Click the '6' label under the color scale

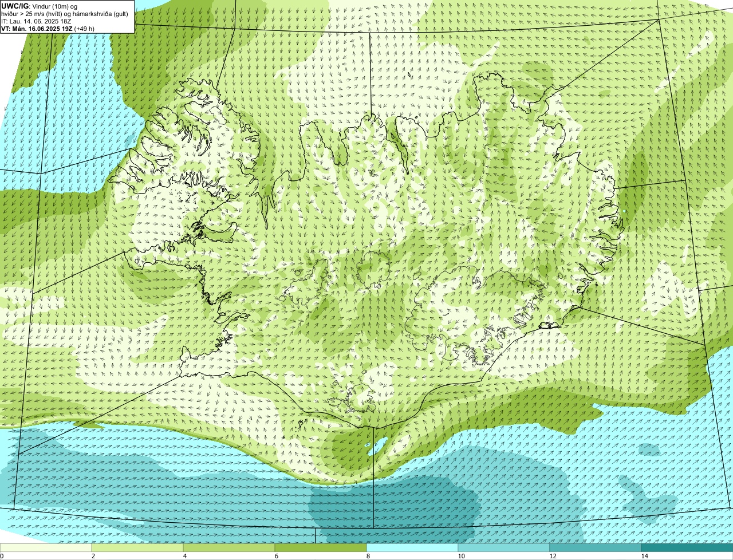point(277,556)
